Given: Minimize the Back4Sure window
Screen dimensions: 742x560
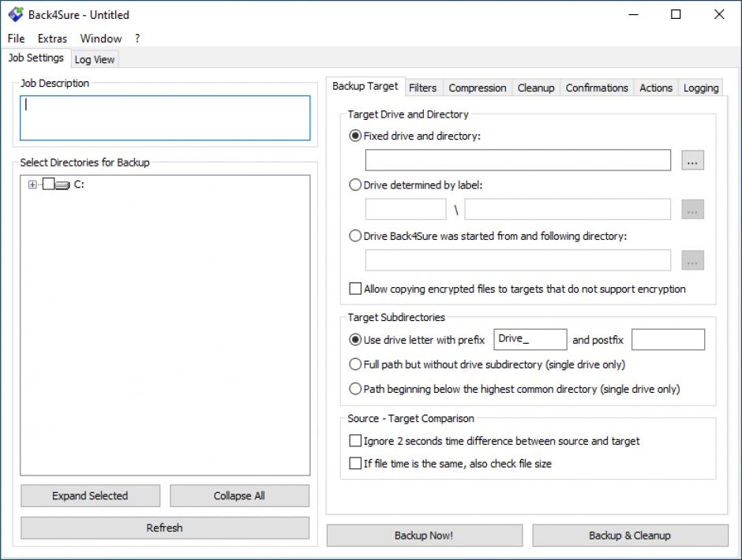Looking at the screenshot, I should pyautogui.click(x=634, y=15).
